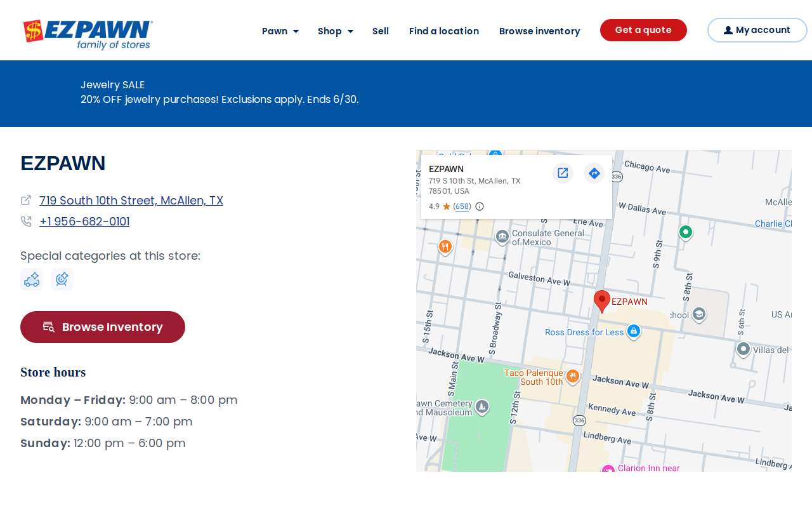Select the Taco Palenque South 10th restaurant marker
The height and width of the screenshot is (508, 812).
[x=572, y=376]
